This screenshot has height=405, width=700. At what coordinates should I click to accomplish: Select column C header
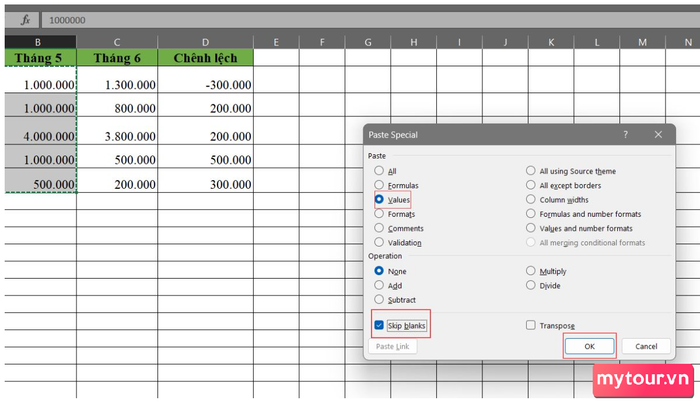tap(117, 42)
